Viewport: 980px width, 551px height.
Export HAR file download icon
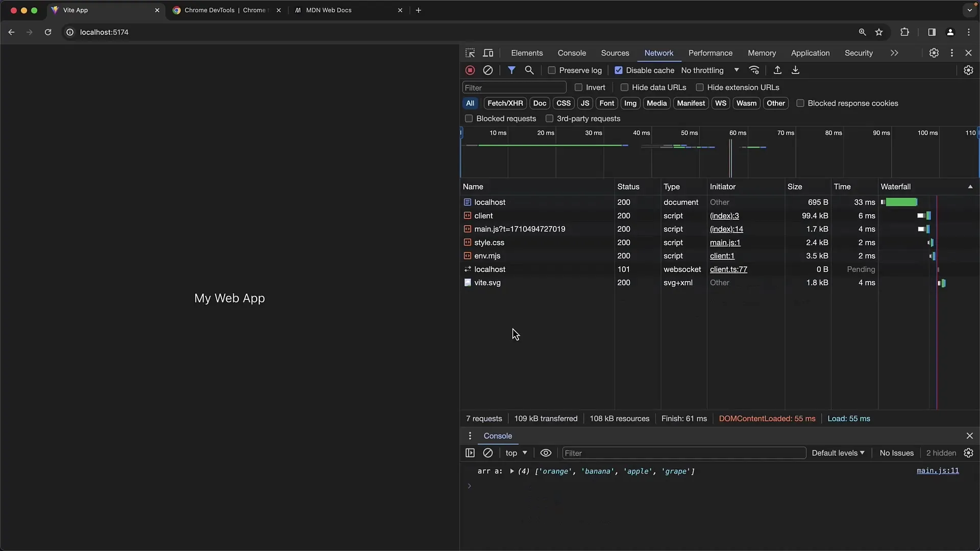tap(795, 70)
